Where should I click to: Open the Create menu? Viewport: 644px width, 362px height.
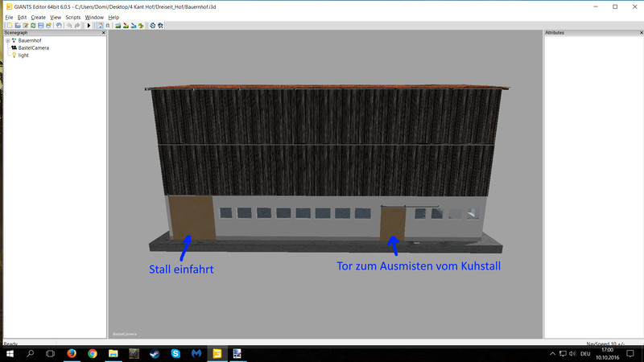pyautogui.click(x=38, y=17)
